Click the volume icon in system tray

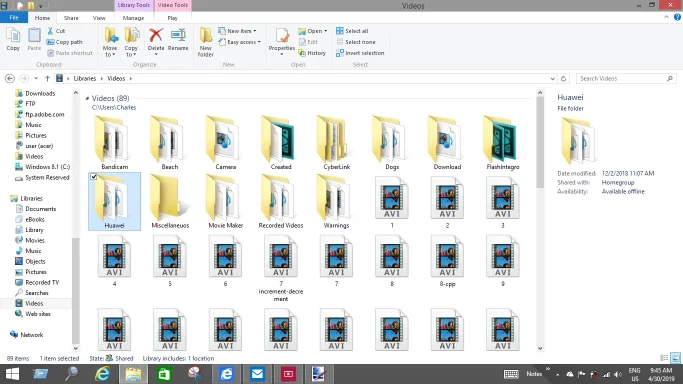click(x=618, y=374)
